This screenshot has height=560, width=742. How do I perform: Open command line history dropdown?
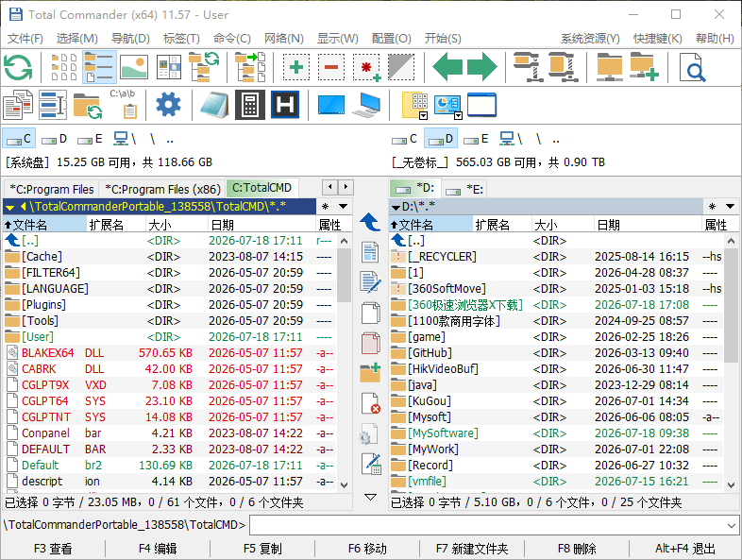tap(732, 525)
